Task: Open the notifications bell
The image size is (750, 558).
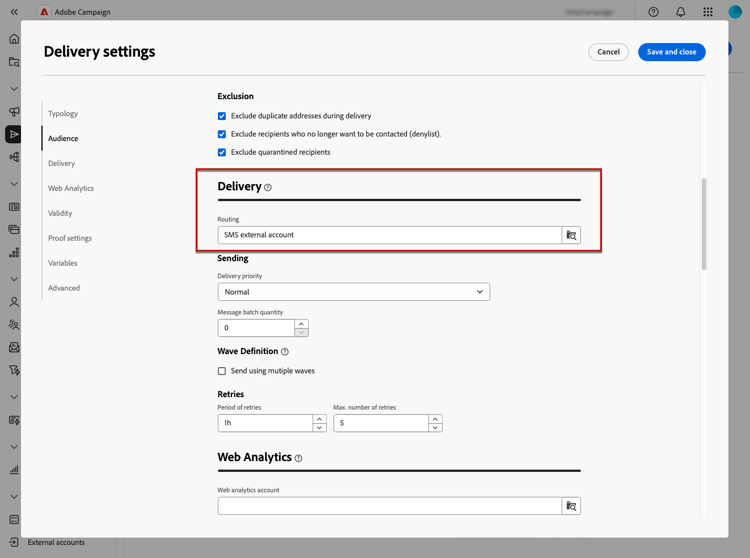Action: pos(681,12)
